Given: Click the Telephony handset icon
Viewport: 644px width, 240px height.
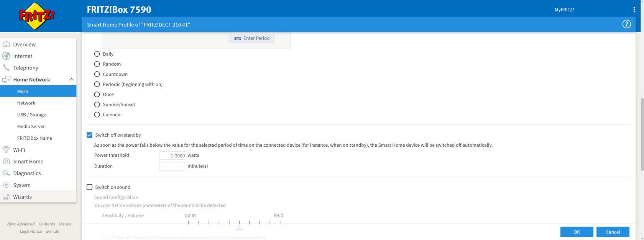Looking at the screenshot, I should [6, 68].
